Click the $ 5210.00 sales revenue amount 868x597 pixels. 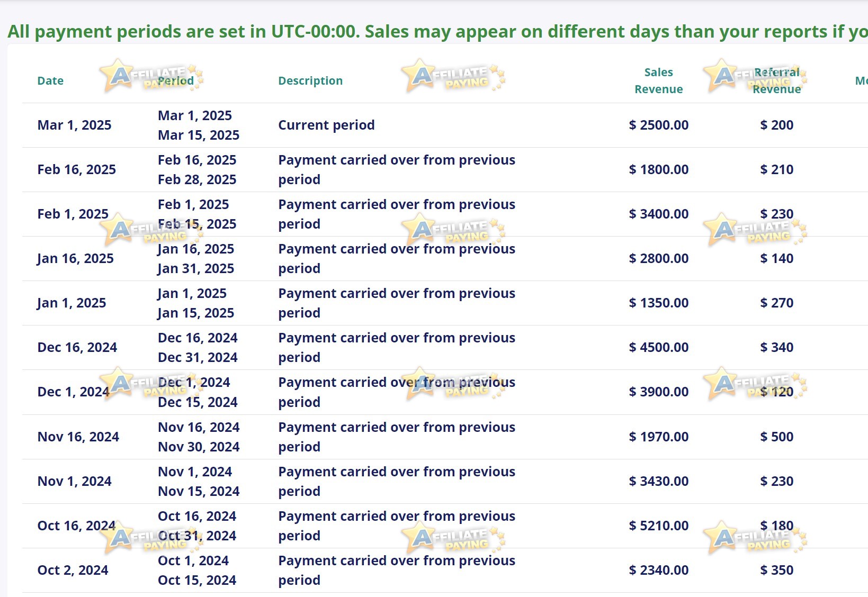(x=659, y=526)
